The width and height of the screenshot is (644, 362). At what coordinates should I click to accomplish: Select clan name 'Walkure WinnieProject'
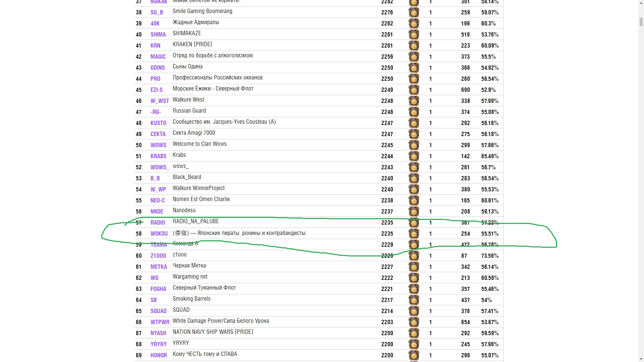coord(199,188)
